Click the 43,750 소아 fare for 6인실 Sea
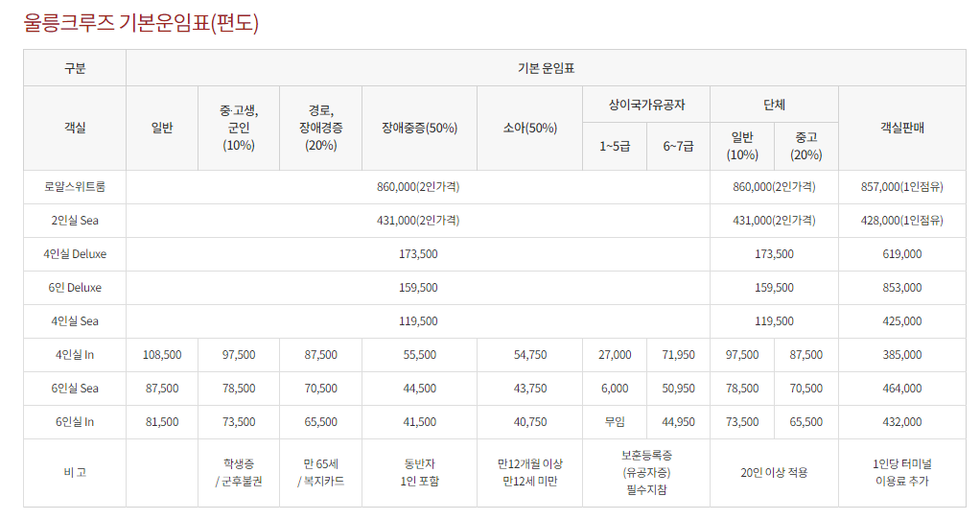Viewport: 980px width, 520px height. tap(530, 389)
